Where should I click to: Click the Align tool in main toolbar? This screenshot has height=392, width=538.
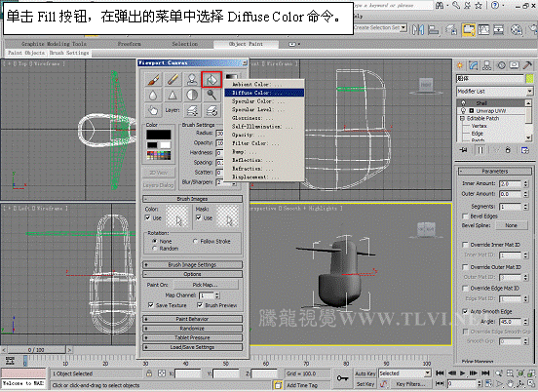434,30
